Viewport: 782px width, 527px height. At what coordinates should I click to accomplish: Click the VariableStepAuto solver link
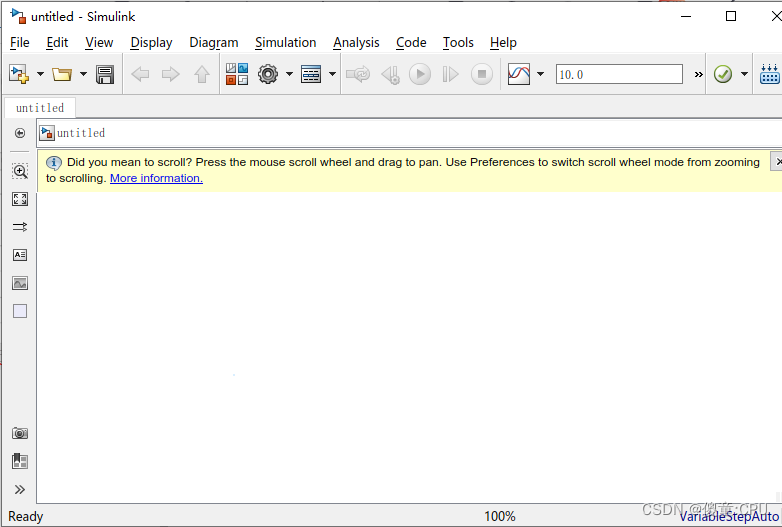click(729, 517)
